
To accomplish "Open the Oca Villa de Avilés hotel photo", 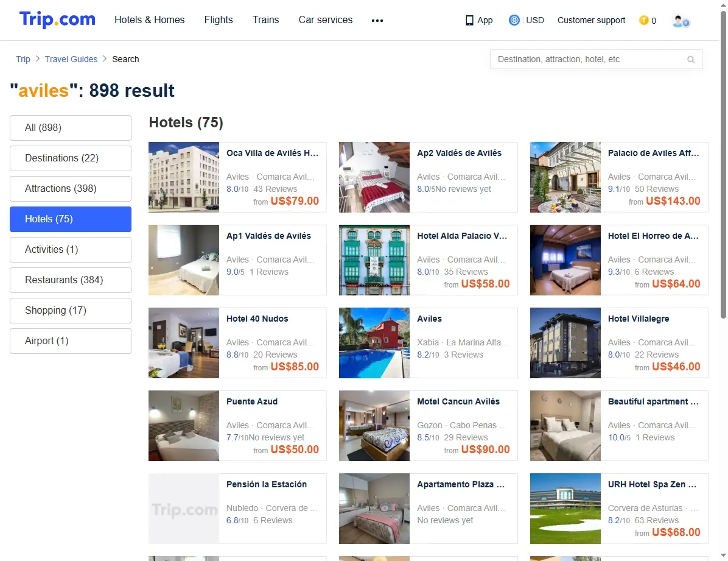I will [184, 177].
